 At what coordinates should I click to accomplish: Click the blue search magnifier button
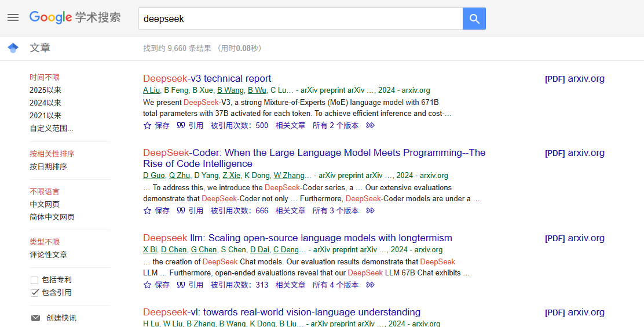pyautogui.click(x=474, y=19)
